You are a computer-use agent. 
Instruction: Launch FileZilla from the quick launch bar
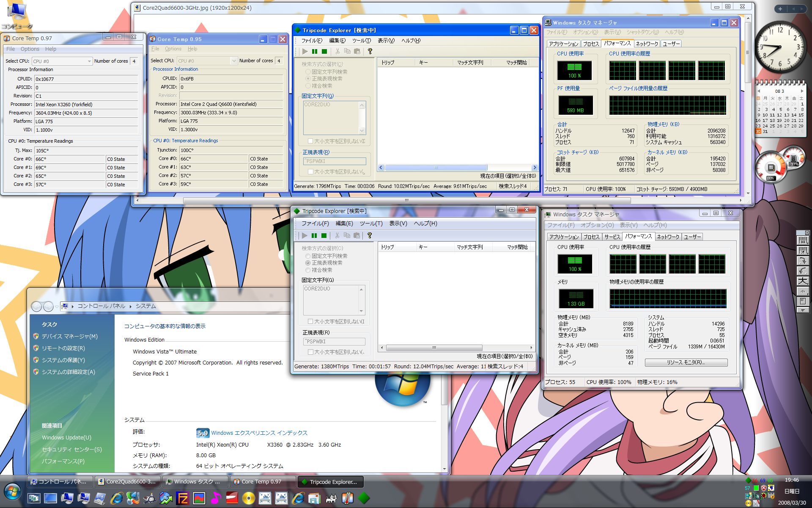pos(183,498)
